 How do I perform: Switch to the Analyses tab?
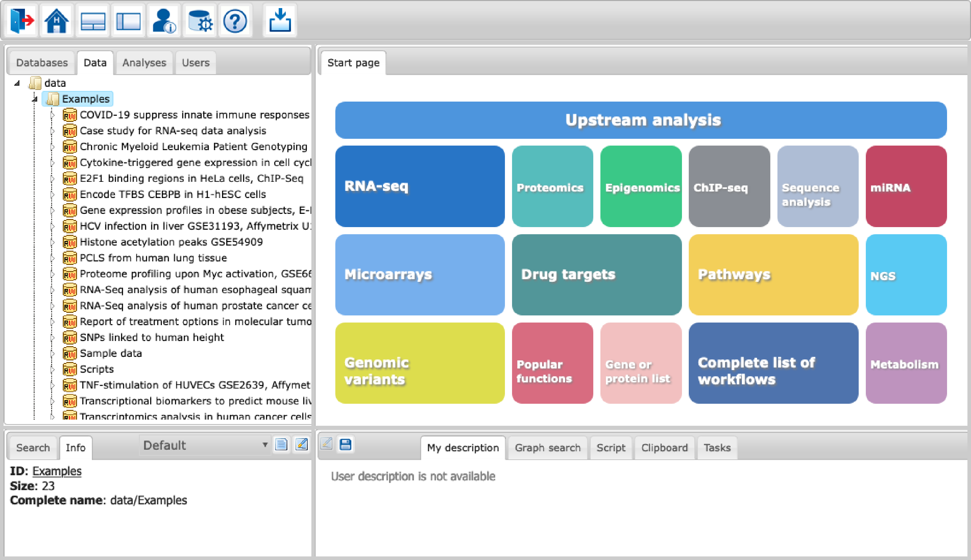tap(144, 63)
